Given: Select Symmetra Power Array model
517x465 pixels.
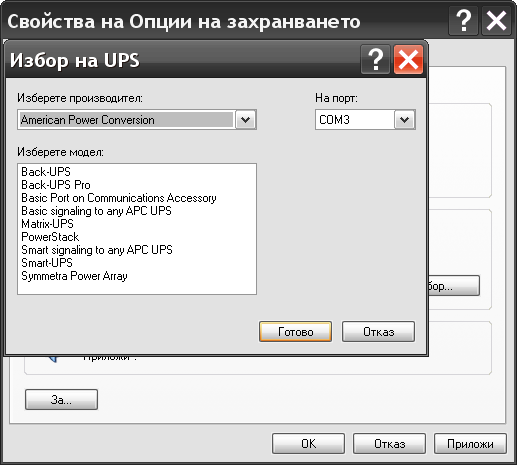Looking at the screenshot, I should click(74, 276).
